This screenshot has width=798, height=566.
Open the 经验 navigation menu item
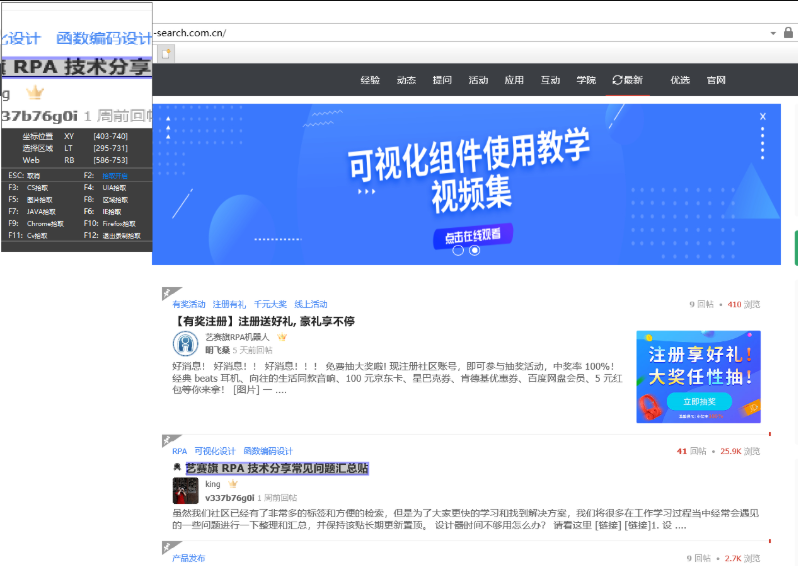click(x=370, y=80)
